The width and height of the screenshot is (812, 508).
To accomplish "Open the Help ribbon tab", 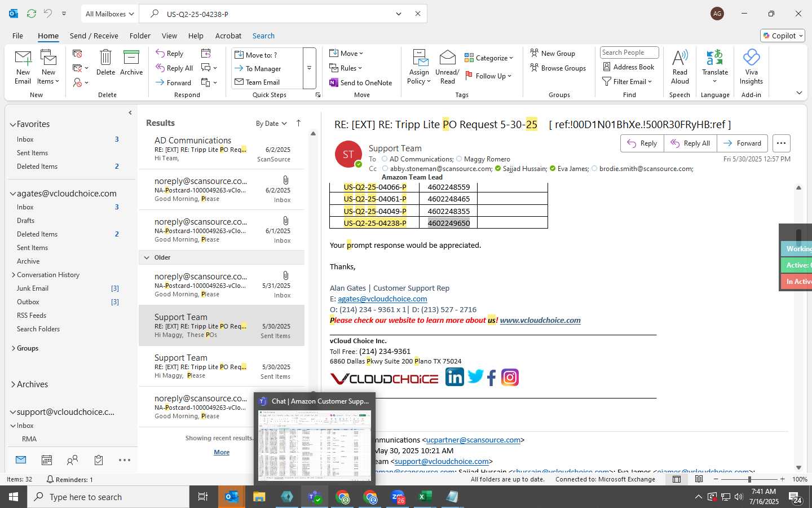I will [x=196, y=36].
